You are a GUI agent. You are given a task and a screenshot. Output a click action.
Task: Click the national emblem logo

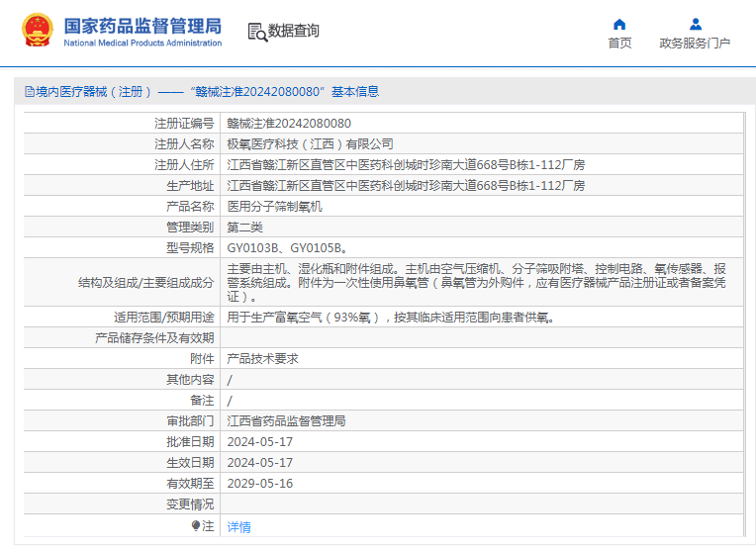pyautogui.click(x=38, y=31)
